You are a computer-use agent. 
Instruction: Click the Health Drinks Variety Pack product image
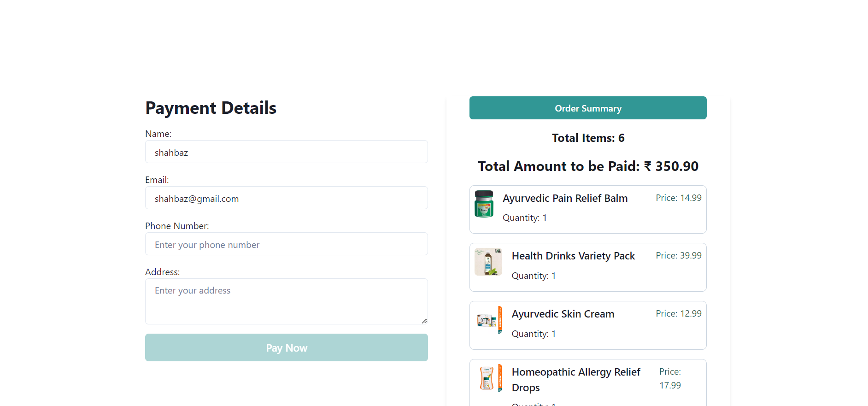click(x=488, y=262)
